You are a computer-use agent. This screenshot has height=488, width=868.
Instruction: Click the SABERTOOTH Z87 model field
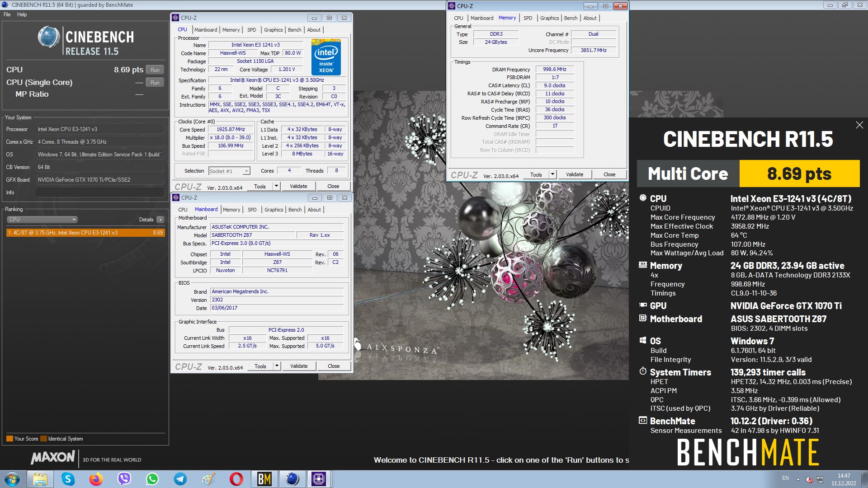point(252,235)
